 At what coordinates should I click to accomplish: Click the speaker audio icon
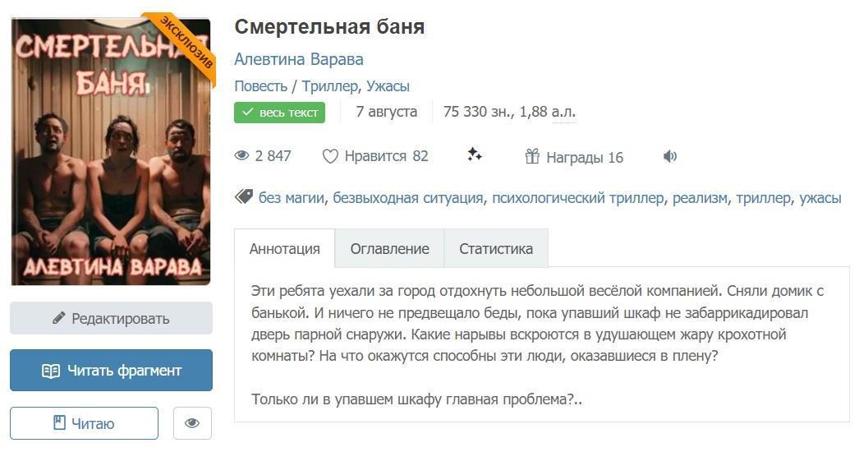click(670, 156)
